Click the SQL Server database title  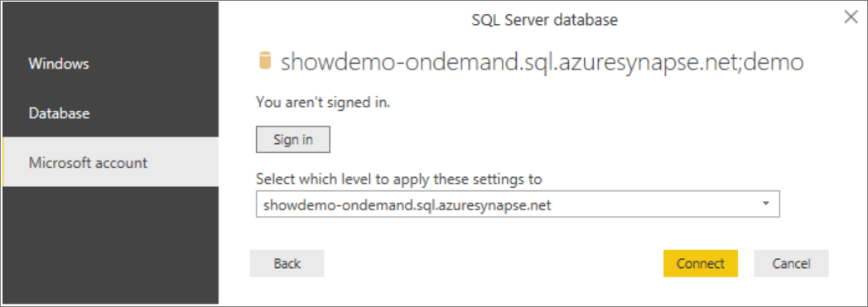[545, 21]
